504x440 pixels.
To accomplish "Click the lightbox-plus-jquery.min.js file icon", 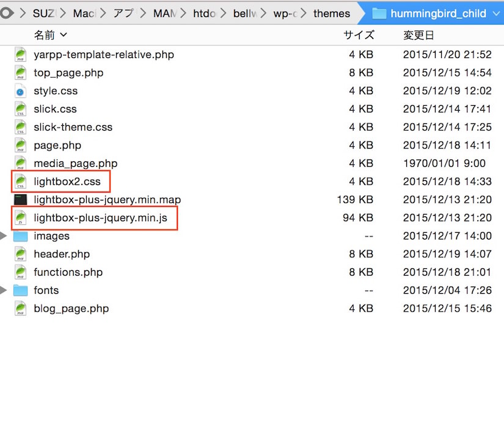I will [21, 218].
